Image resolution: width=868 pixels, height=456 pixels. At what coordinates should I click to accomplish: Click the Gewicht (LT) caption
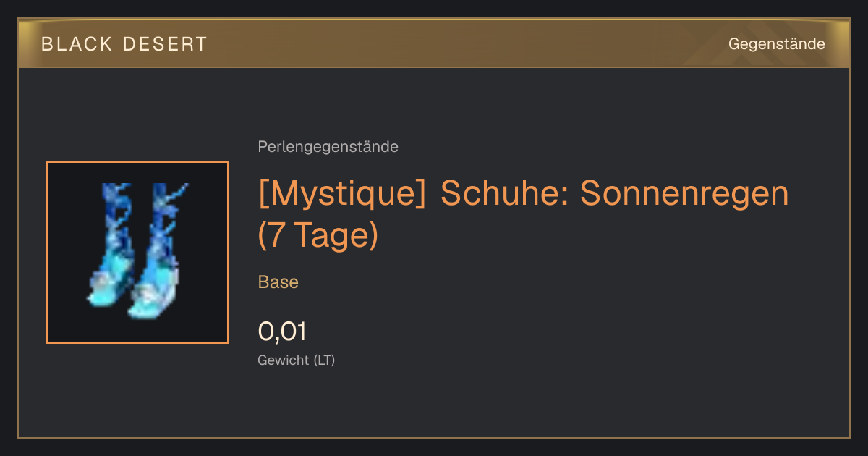click(x=297, y=360)
